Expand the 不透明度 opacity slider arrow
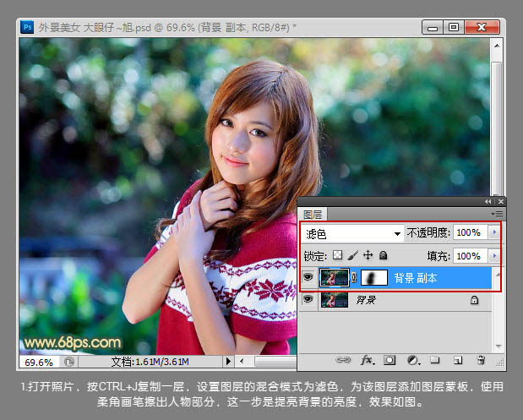Viewport: 523px width, 420px height. tap(494, 233)
